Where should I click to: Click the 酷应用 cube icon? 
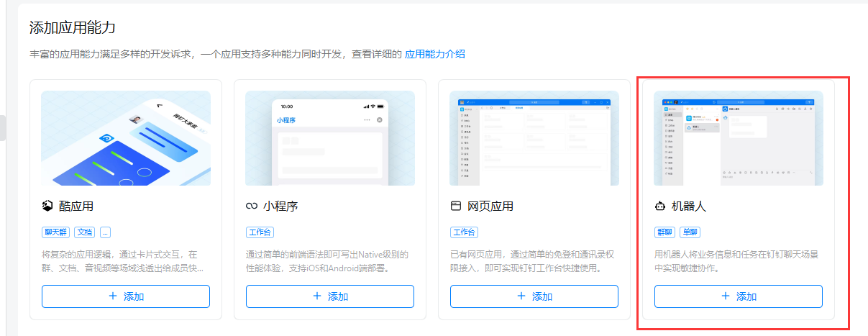click(47, 206)
